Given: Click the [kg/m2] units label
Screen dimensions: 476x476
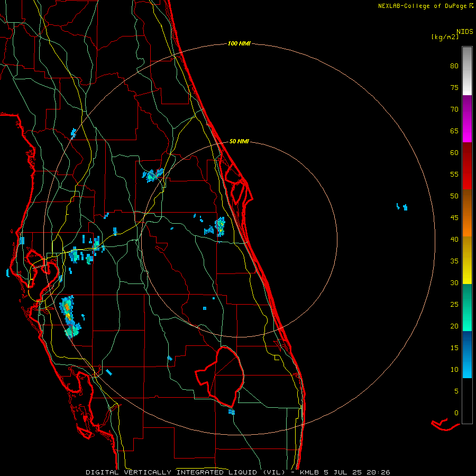Looking at the screenshot, I should 445,37.
